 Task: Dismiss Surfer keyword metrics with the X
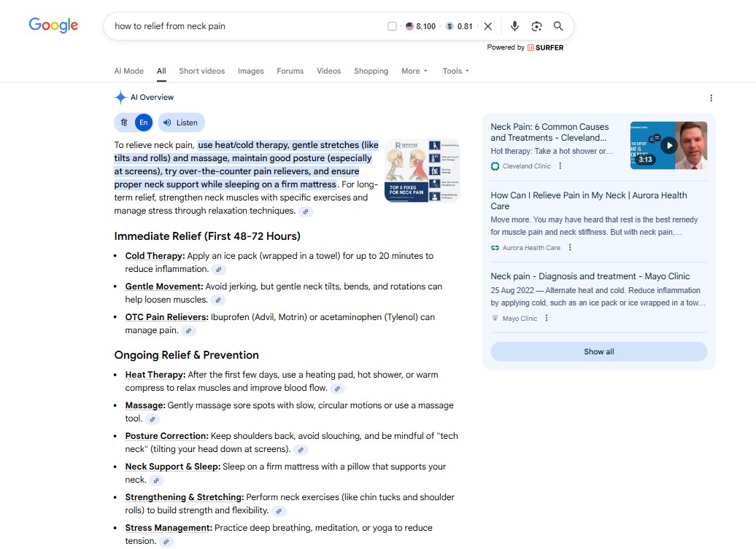click(x=487, y=25)
